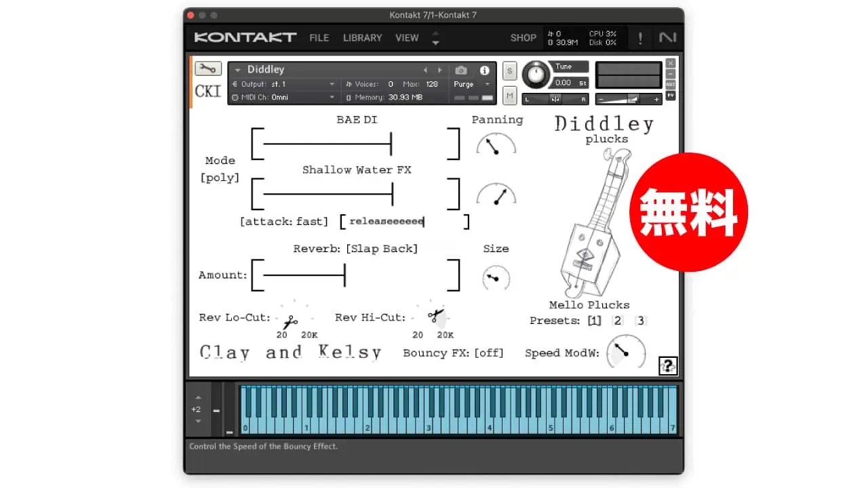868x488 pixels.
Task: Toggle Mode [poly] setting
Action: point(220,169)
